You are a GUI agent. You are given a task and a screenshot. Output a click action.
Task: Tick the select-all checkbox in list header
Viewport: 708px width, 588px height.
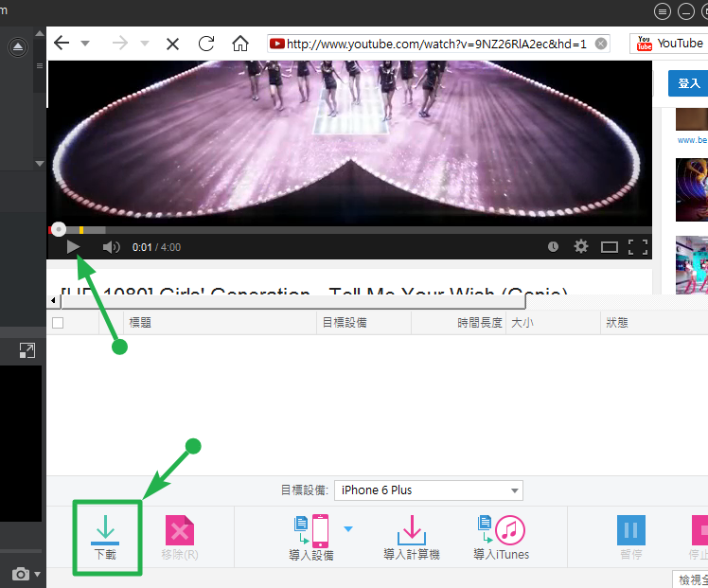coord(58,323)
